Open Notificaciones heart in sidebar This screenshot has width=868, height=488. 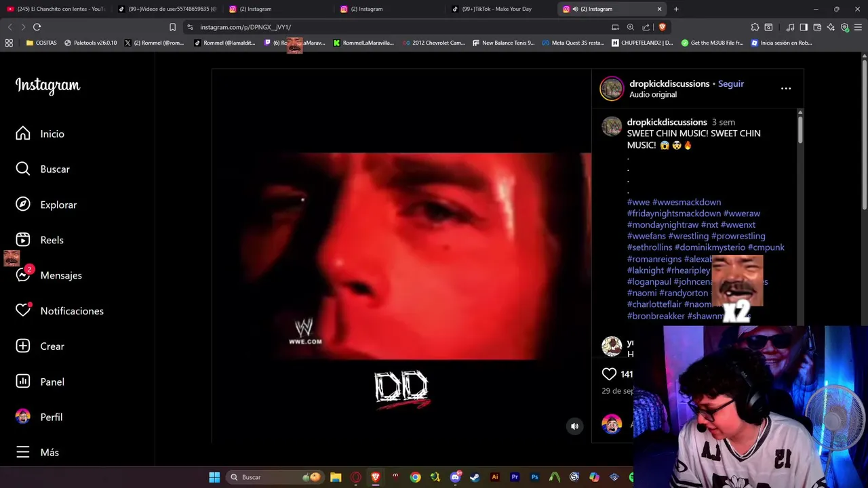(60, 310)
